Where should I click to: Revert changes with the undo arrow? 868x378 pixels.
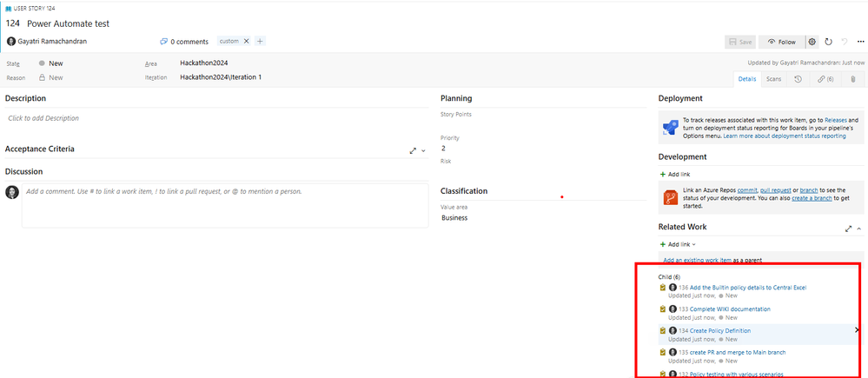click(x=845, y=42)
